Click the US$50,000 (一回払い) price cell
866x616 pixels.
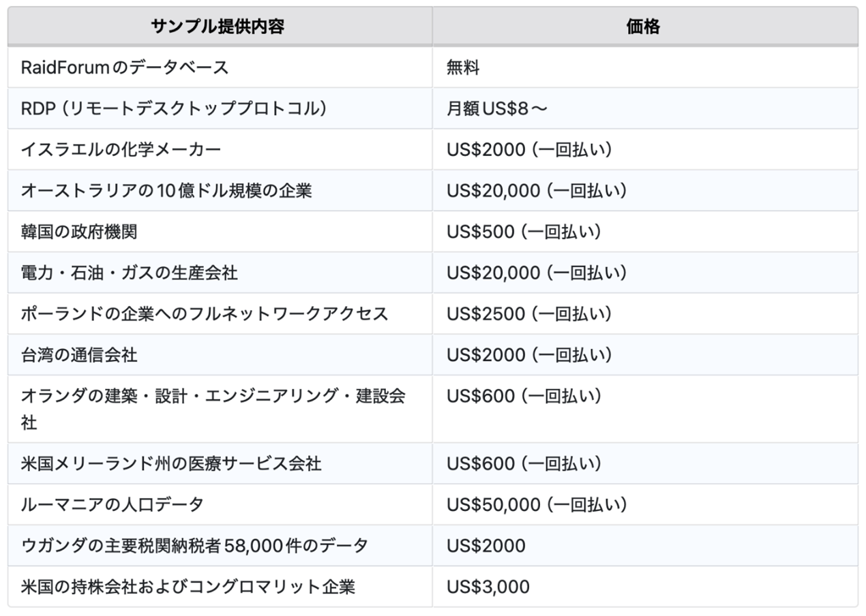click(x=537, y=504)
